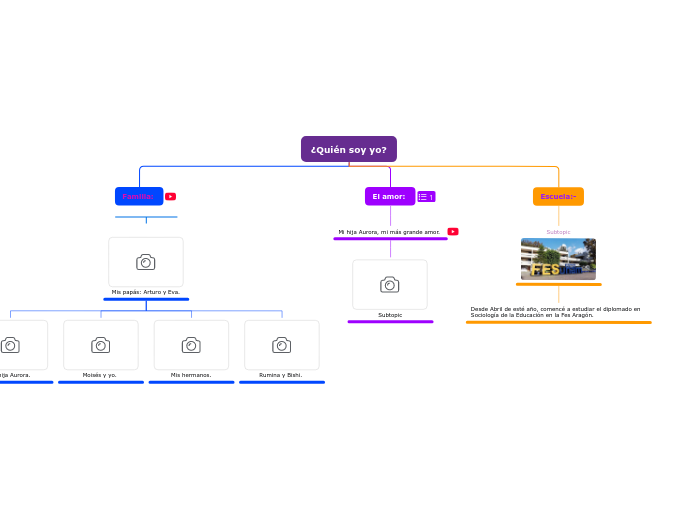Select the orange Escuela:- topic node
The image size is (697, 520).
tap(558, 197)
